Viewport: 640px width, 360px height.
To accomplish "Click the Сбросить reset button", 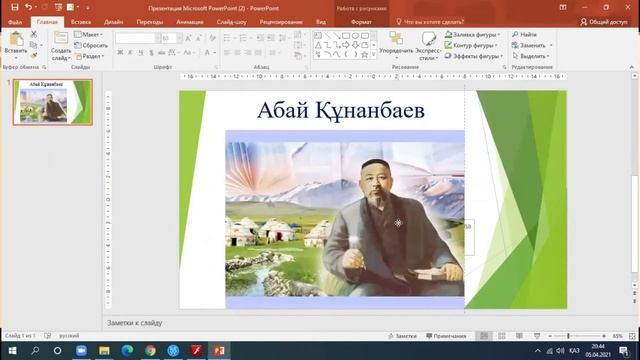I will [91, 45].
